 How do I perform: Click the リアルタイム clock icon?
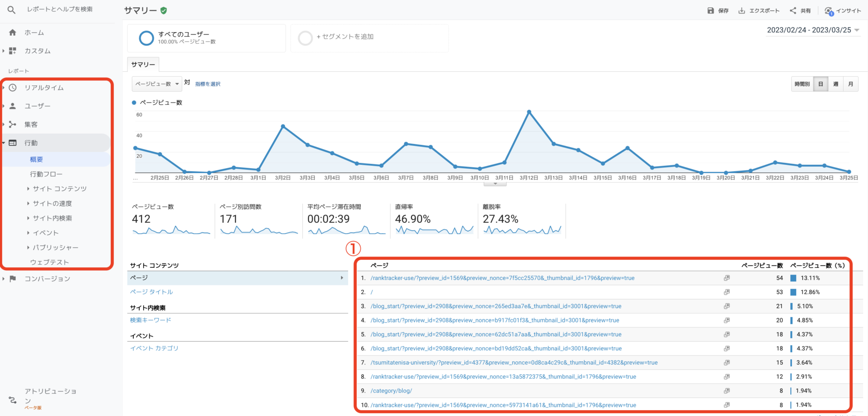point(13,88)
